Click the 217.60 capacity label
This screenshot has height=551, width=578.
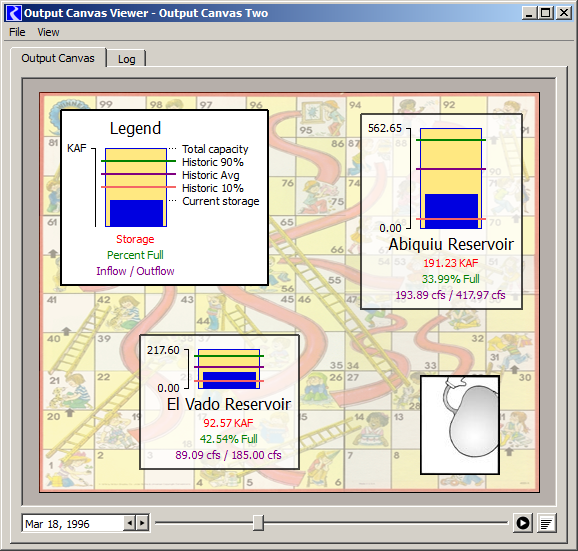pos(163,350)
